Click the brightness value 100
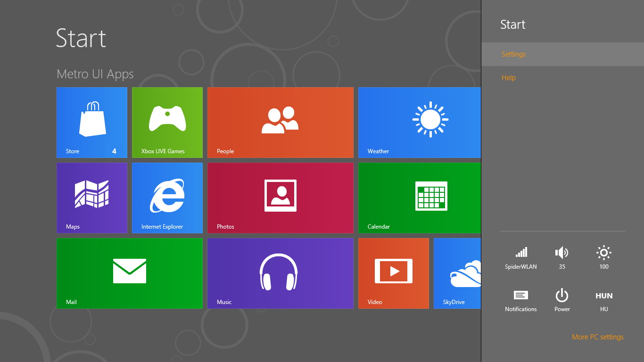The image size is (644, 362). [x=604, y=267]
